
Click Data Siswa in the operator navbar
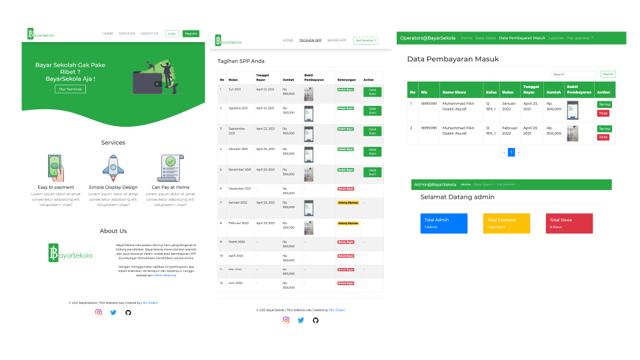[x=485, y=38]
